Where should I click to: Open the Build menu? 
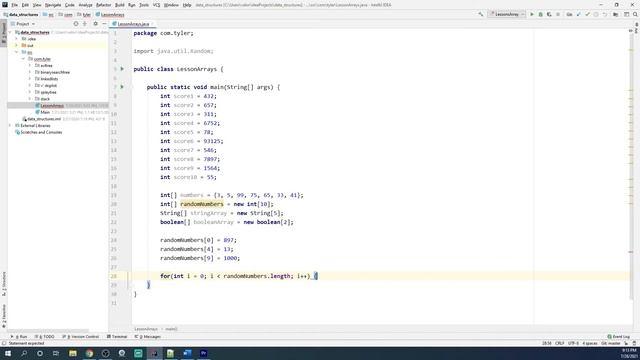coord(120,5)
